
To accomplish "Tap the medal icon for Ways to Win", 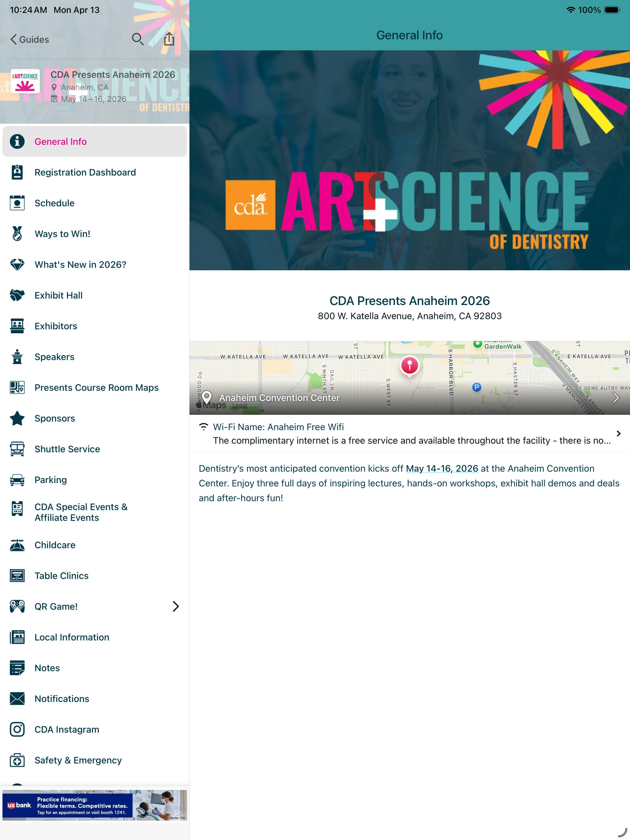I will coord(17,234).
